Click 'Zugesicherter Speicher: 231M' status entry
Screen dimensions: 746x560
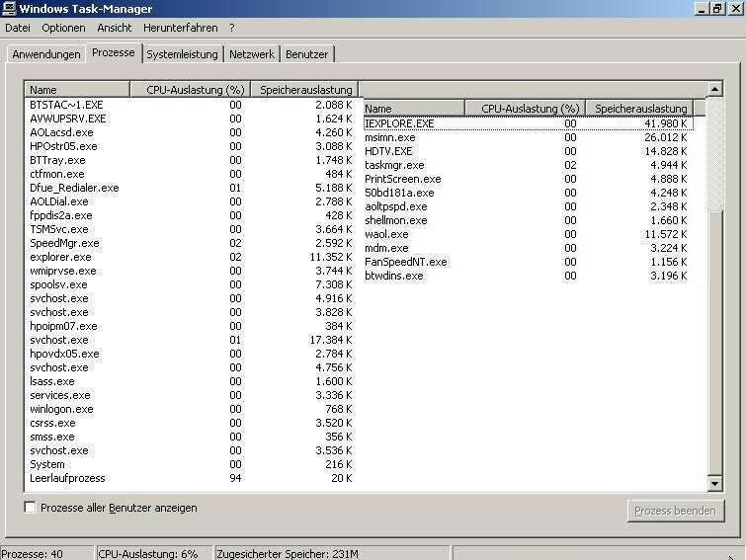coord(332,553)
